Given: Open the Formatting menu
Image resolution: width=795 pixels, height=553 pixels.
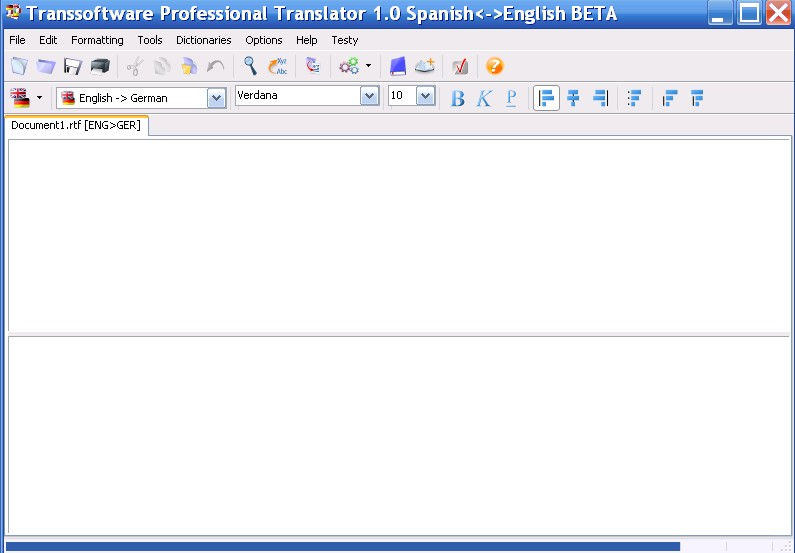Looking at the screenshot, I should point(97,40).
